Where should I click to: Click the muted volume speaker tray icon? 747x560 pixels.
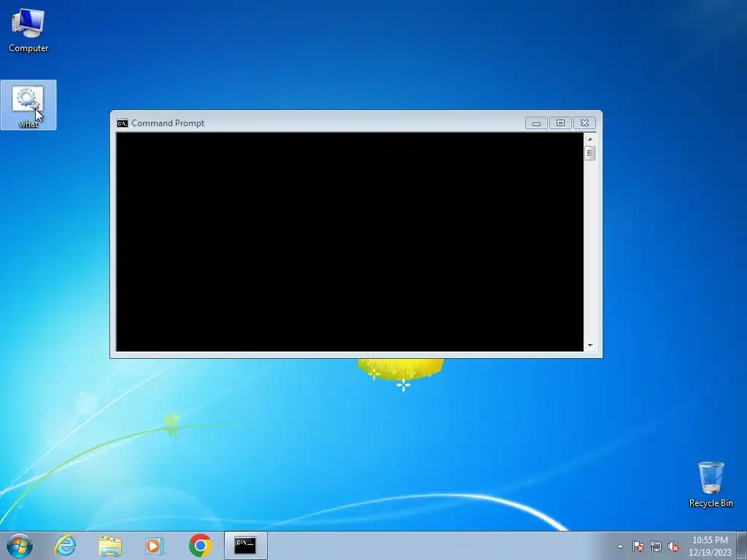[x=673, y=546]
